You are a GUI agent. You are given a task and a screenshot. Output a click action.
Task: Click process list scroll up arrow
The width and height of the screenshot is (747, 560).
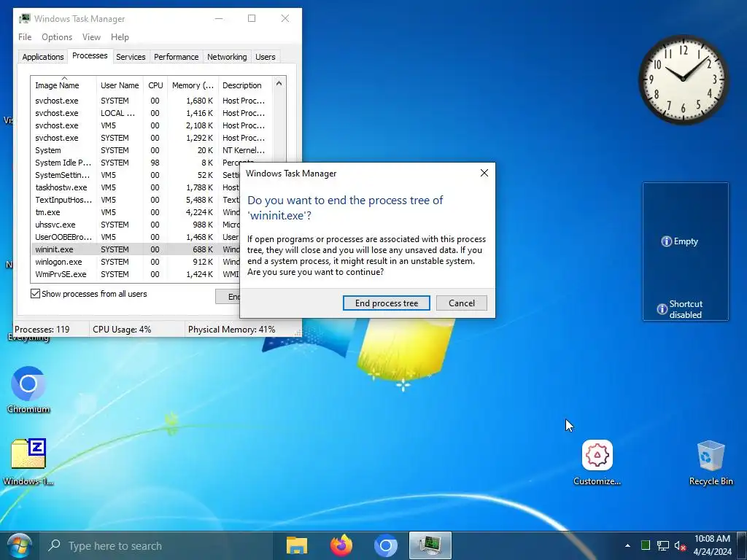tap(279, 83)
